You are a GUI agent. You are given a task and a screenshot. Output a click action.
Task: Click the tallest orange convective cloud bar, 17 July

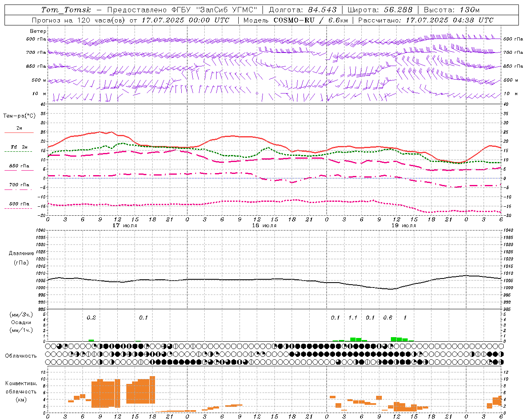[x=152, y=390]
